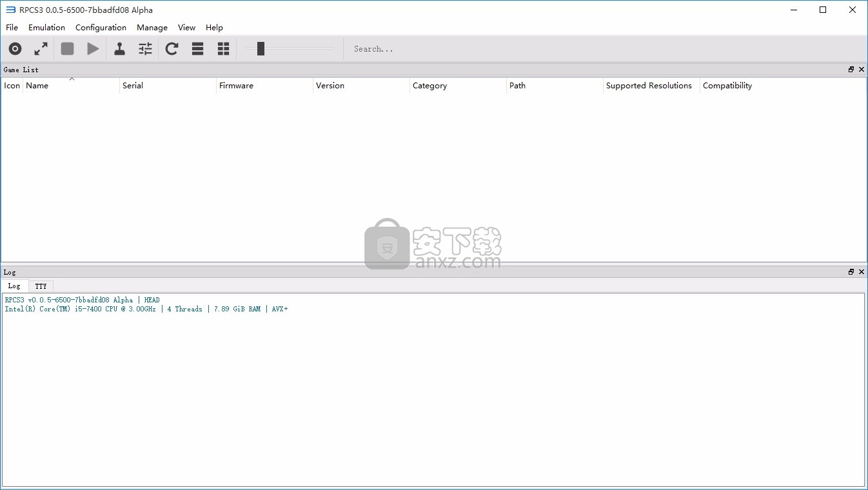Open the Emulation menu
This screenshot has width=868, height=490.
[x=46, y=27]
